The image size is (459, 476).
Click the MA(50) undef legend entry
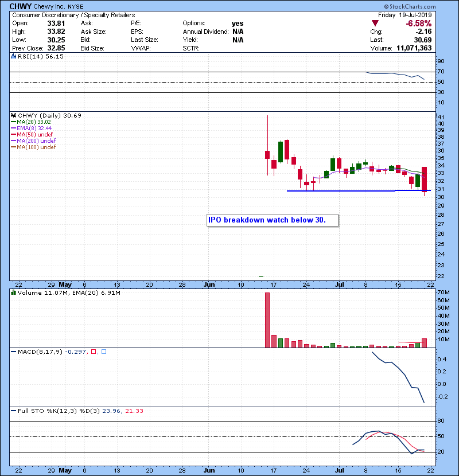(34, 134)
